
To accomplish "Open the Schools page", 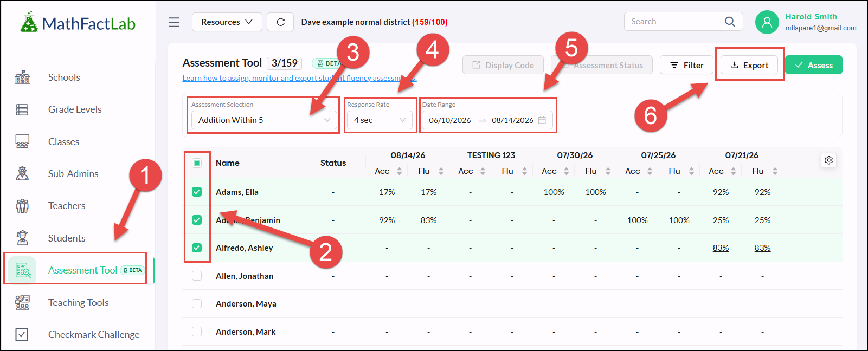I will tap(64, 77).
